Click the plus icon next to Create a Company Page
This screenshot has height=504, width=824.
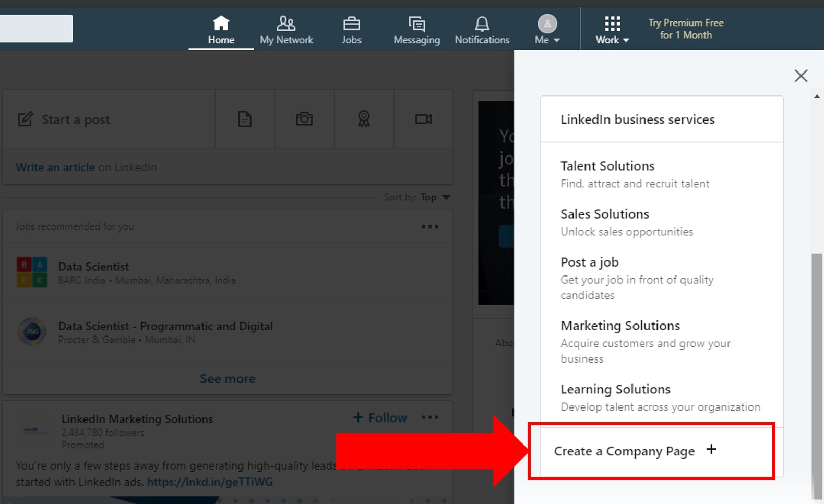[711, 449]
